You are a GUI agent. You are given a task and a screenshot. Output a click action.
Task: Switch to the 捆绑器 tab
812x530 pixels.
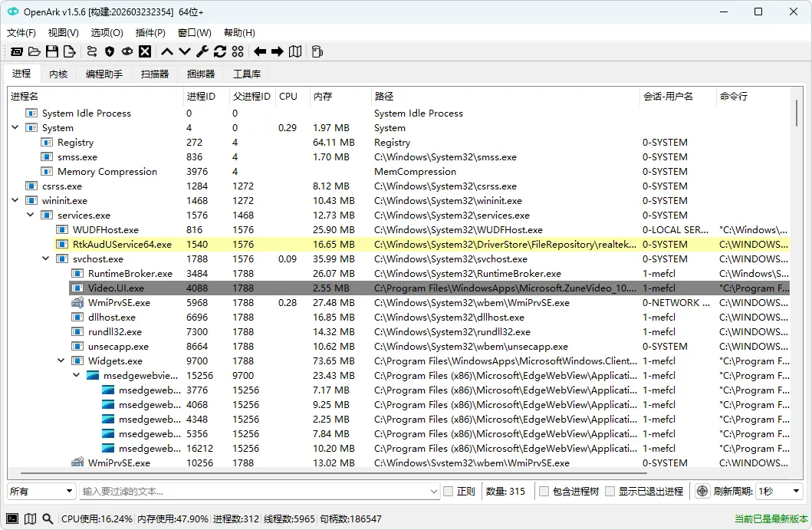(201, 74)
